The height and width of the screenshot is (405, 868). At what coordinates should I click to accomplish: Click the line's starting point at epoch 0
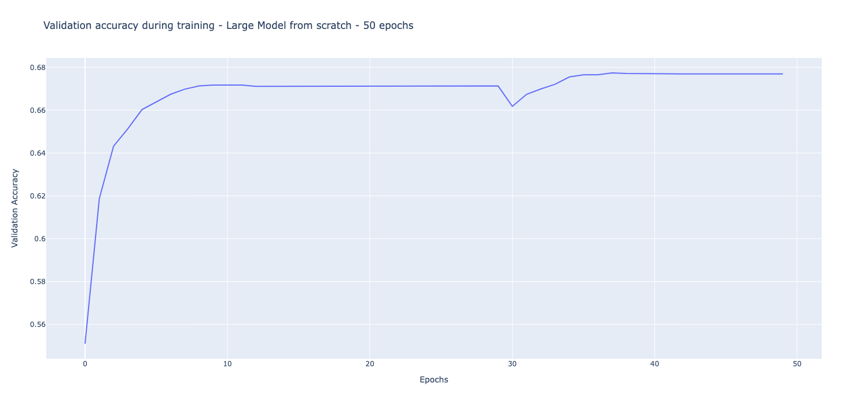85,343
